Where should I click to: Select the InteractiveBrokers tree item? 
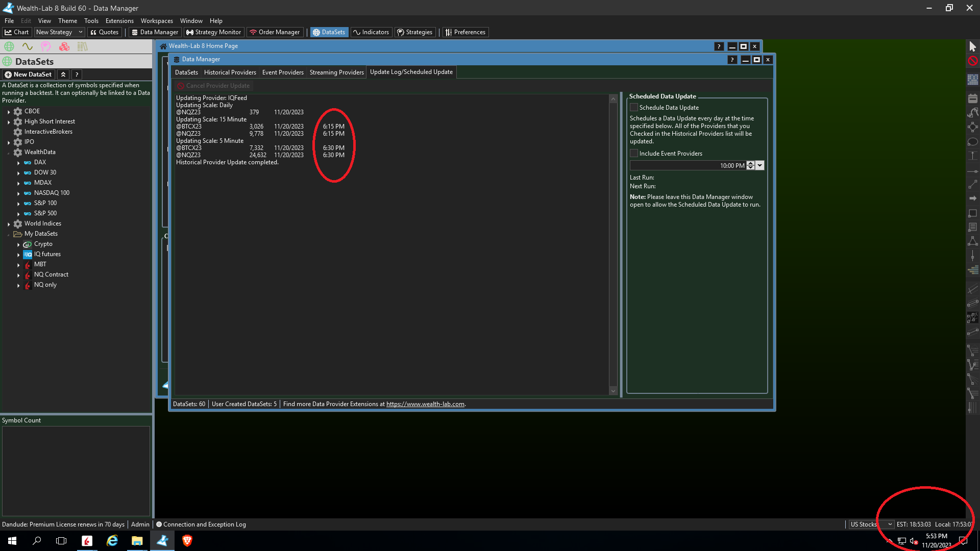point(48,132)
